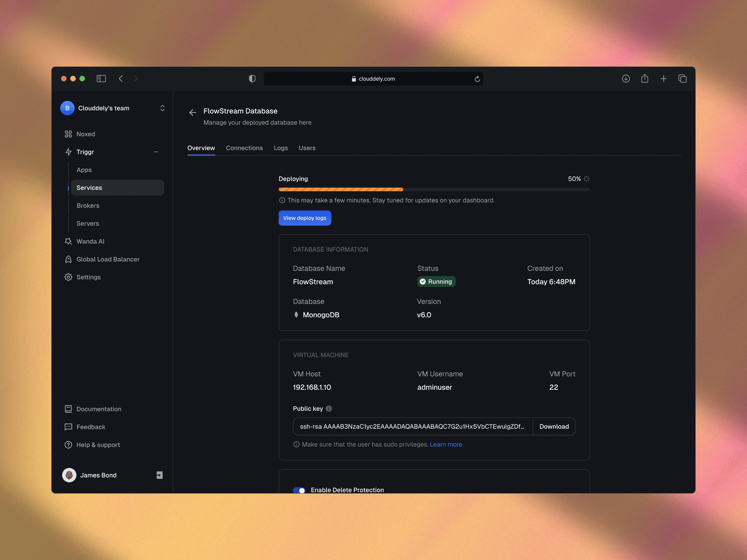Click the share icon in browser toolbar
Screen dimensions: 747x560
coord(644,79)
